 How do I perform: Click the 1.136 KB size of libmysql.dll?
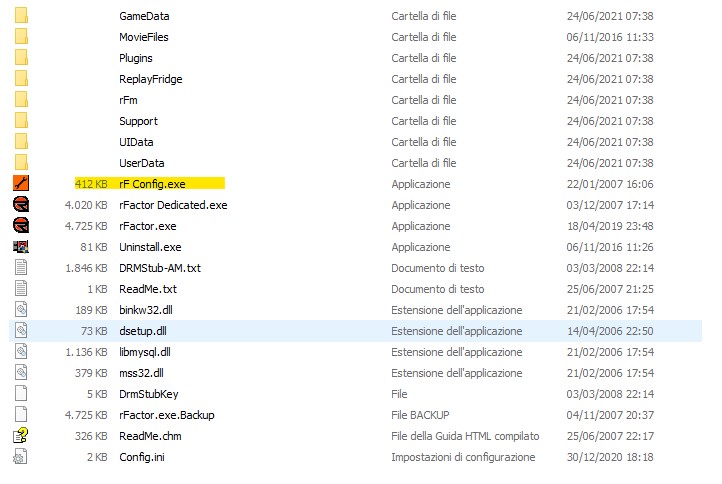86,352
